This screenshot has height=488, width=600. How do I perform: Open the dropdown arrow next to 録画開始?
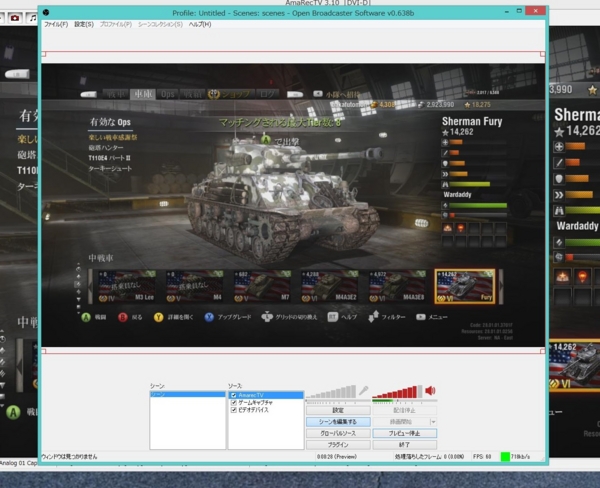[x=433, y=422]
